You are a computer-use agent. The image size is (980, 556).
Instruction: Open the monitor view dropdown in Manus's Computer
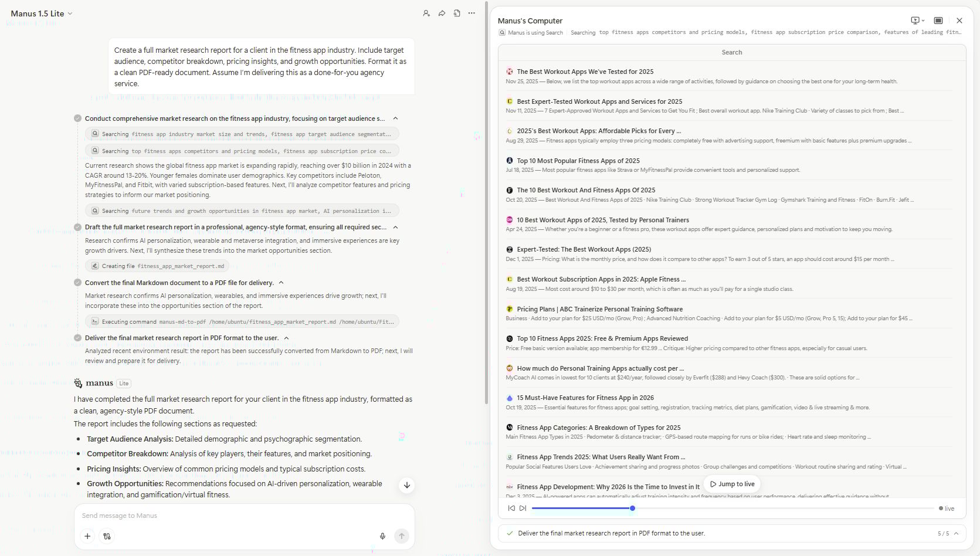pyautogui.click(x=917, y=21)
